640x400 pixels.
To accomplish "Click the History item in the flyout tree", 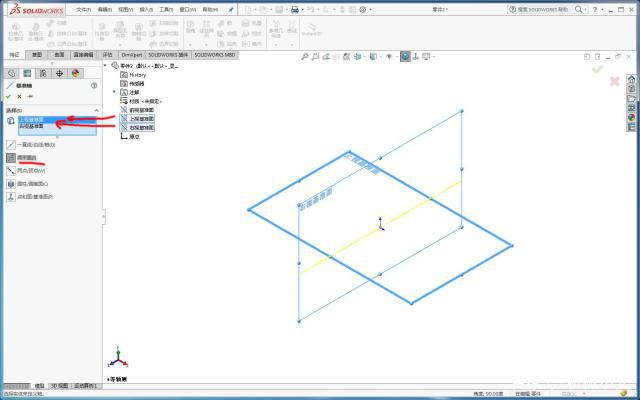I will 133,75.
